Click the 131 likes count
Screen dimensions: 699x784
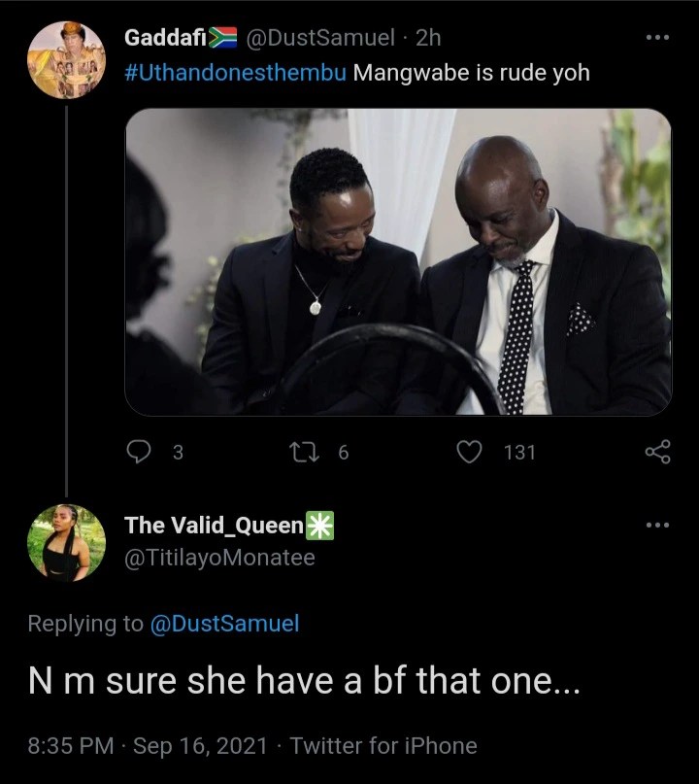519,451
